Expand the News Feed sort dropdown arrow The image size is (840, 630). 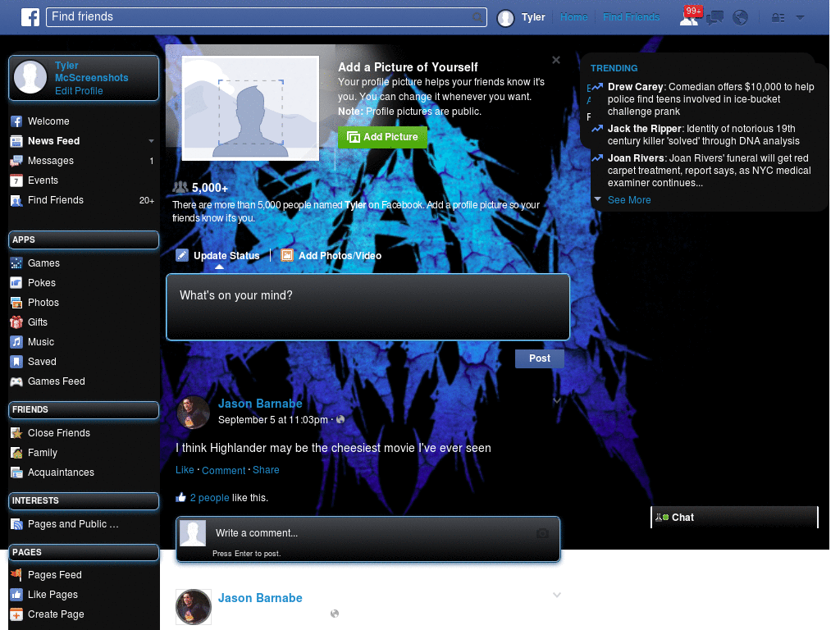tap(151, 141)
